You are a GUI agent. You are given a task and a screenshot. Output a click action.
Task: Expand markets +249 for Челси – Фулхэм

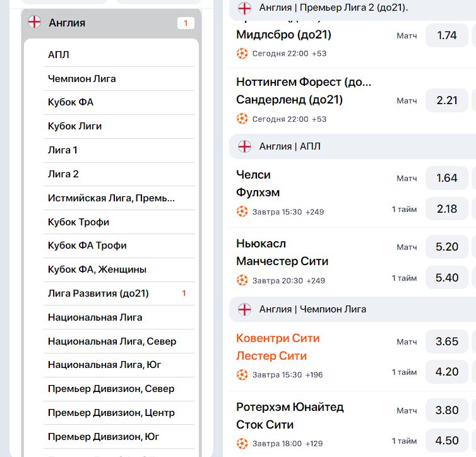(x=315, y=212)
